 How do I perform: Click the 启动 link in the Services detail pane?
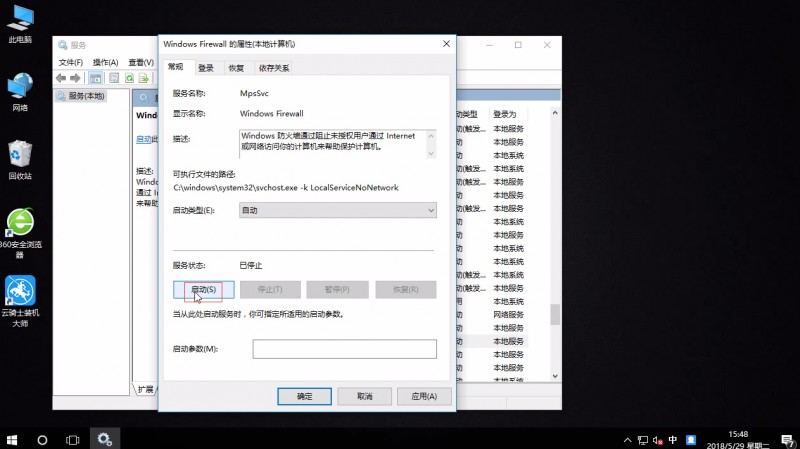143,139
